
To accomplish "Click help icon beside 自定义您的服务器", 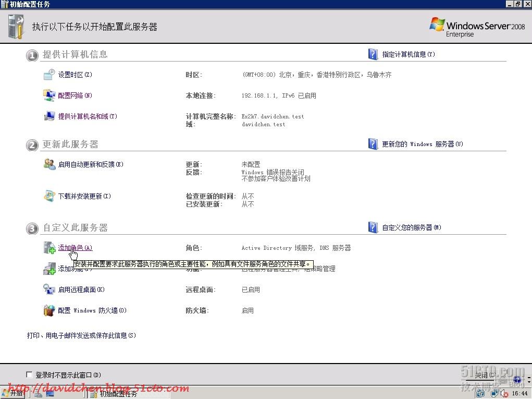I will (373, 227).
